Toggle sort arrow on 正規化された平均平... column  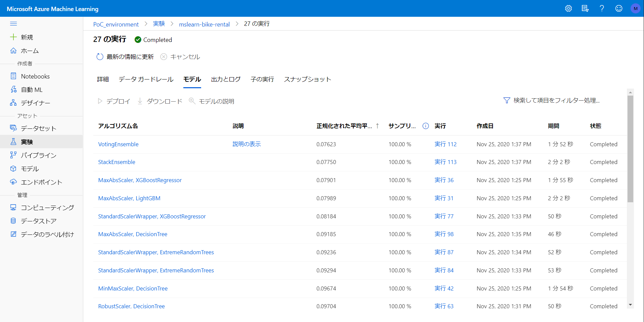[x=377, y=126]
